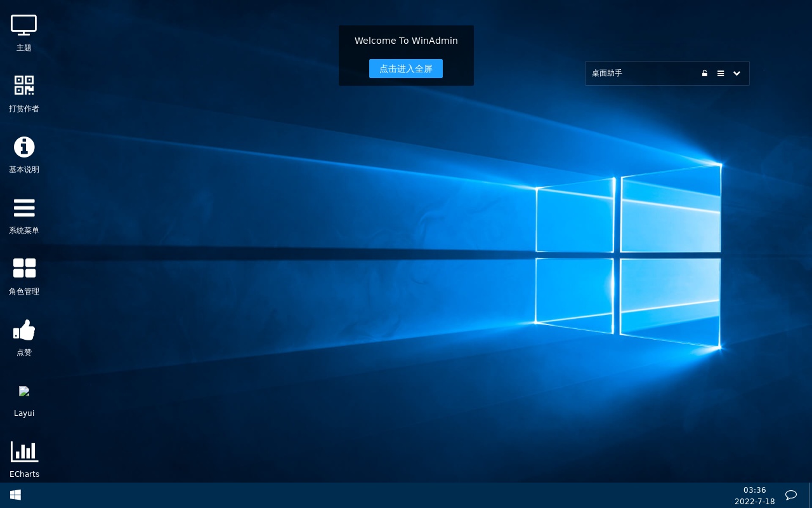The image size is (812, 508).
Task: Open the 基本说明 info icon
Action: click(x=24, y=147)
